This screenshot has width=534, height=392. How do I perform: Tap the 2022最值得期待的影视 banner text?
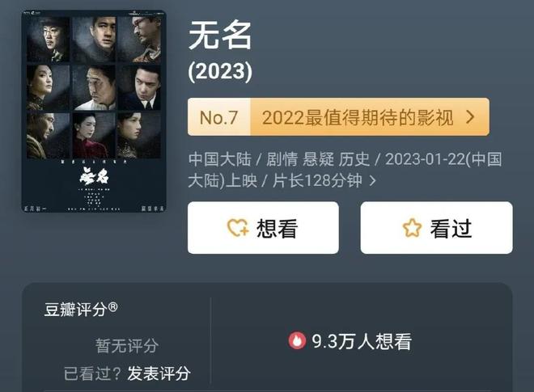click(358, 117)
